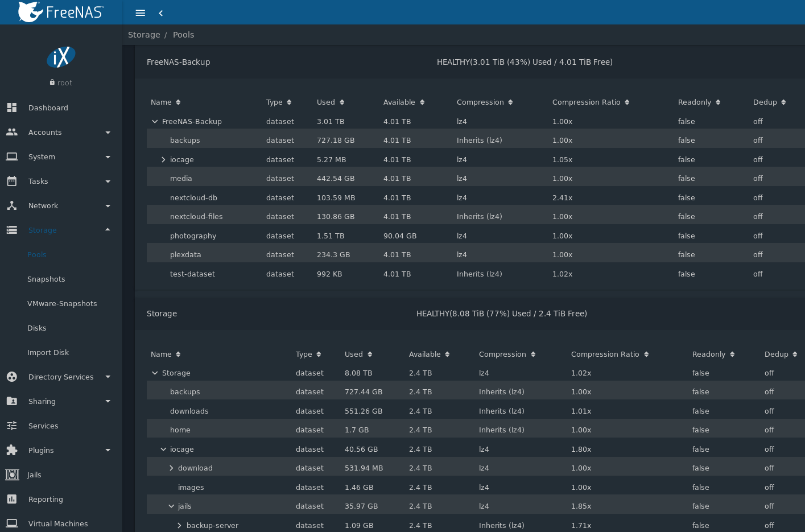This screenshot has width=805, height=532.
Task: Click the Sharing folder icon
Action: tap(12, 401)
